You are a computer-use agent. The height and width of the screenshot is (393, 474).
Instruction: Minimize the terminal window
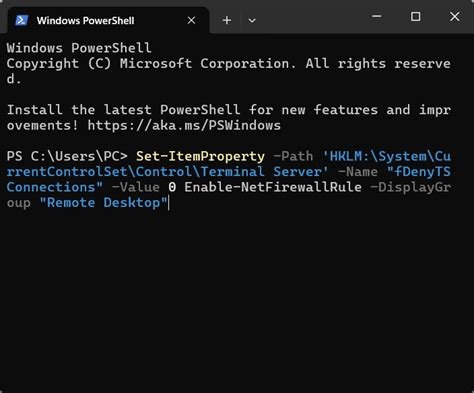pyautogui.click(x=377, y=16)
